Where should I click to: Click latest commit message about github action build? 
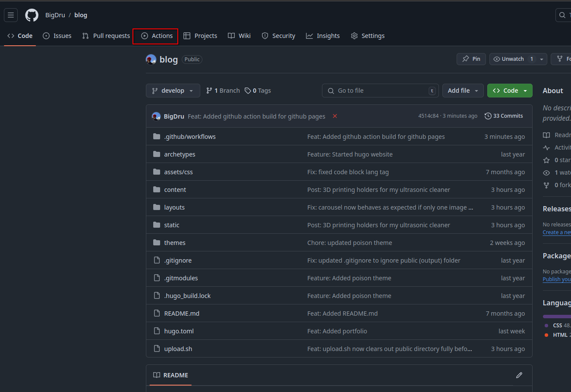[256, 116]
